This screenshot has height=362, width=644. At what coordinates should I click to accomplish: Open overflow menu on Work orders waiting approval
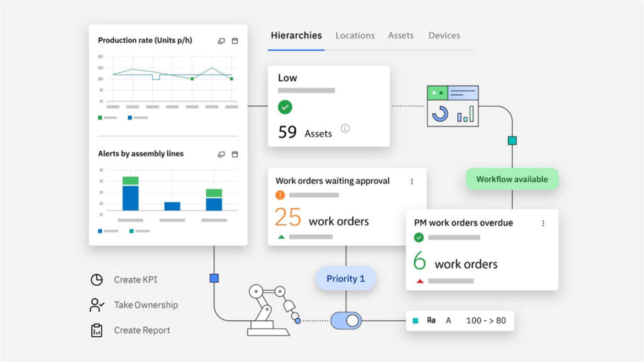tap(412, 181)
